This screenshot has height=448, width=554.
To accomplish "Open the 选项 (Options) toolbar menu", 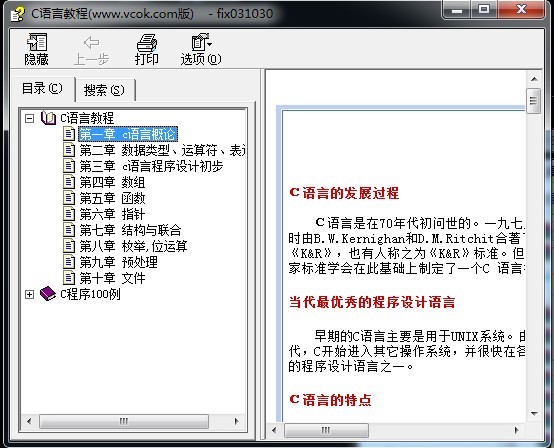I will coord(201,49).
